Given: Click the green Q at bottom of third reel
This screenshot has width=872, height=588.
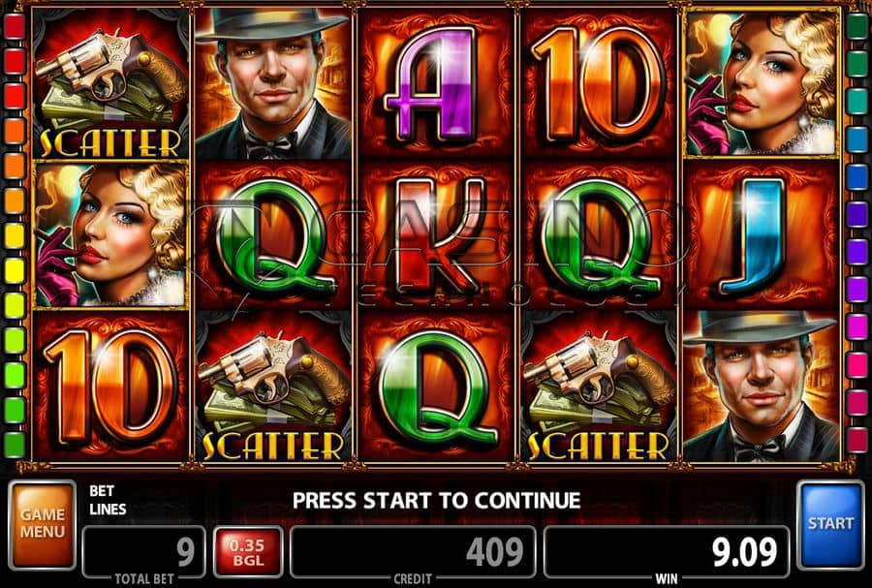Looking at the screenshot, I should pos(436,386).
